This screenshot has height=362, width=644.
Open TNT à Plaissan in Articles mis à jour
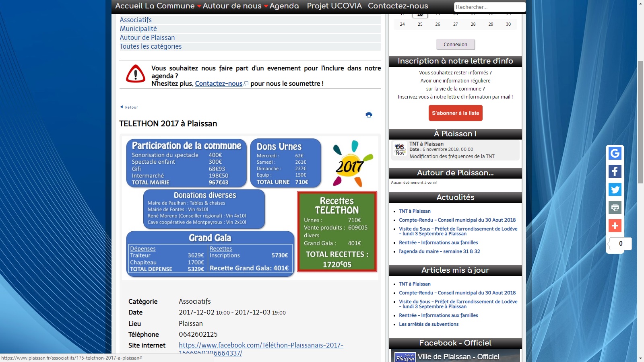[x=415, y=284]
